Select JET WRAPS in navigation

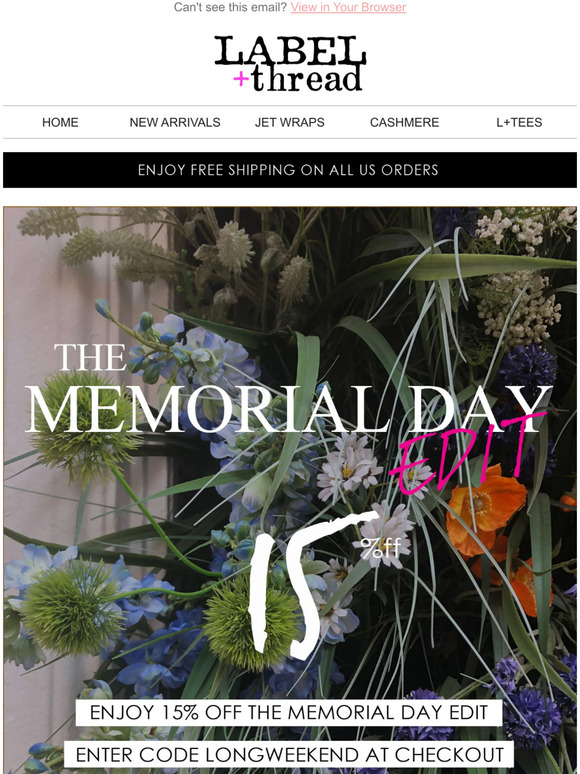(290, 122)
